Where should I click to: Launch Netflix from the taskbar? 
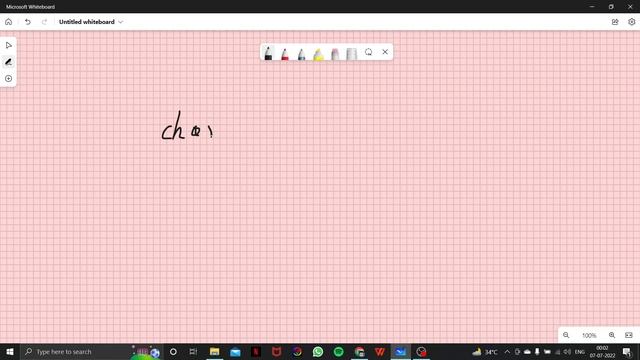tap(256, 351)
